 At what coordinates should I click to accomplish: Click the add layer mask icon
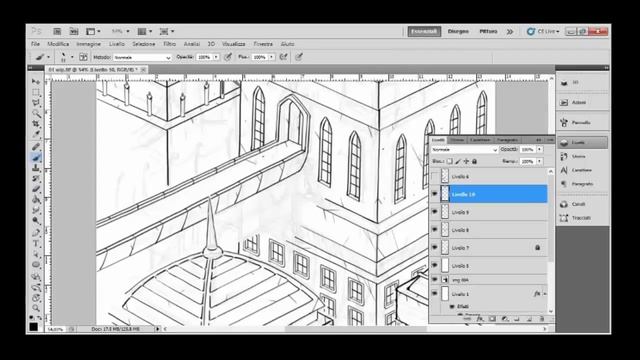click(x=492, y=319)
